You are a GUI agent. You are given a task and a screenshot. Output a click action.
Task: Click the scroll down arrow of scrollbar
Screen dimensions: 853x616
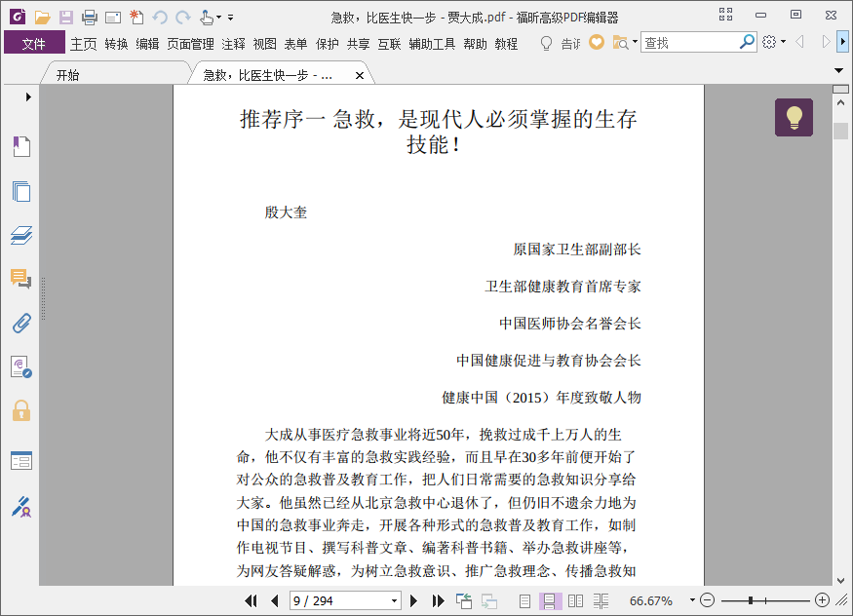(840, 580)
